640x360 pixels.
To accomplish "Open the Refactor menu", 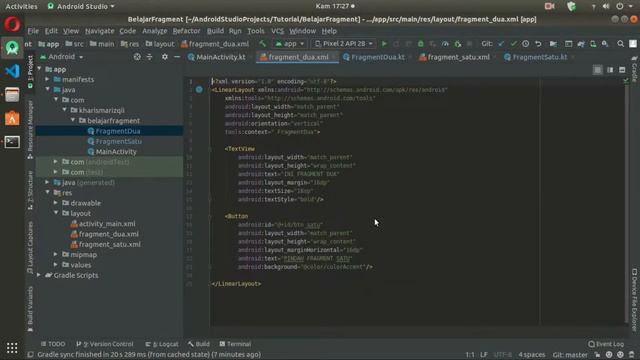I will [x=187, y=31].
